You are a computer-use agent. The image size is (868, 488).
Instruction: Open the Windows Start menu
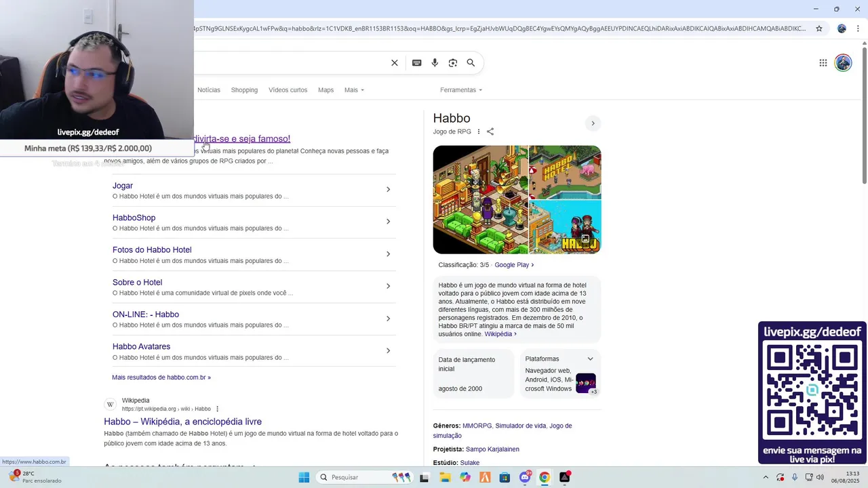304,477
